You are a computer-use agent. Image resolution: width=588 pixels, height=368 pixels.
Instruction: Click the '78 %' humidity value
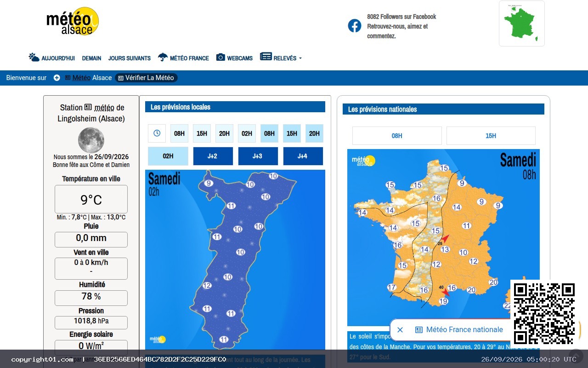click(x=91, y=297)
